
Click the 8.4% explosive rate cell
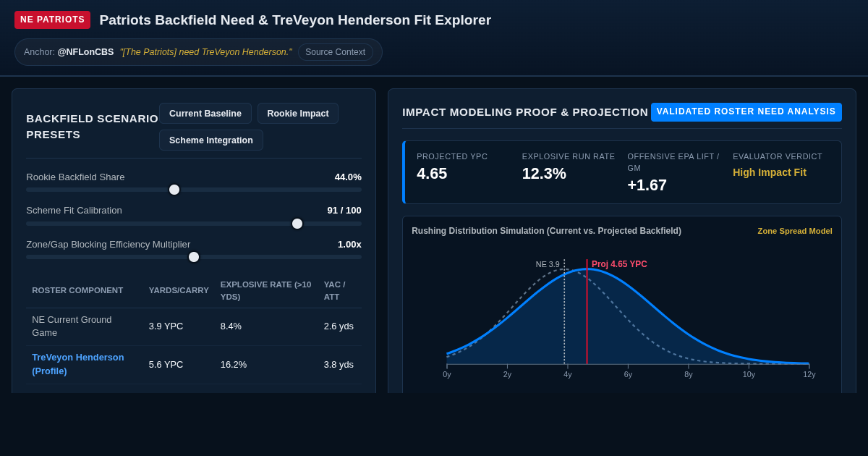coord(231,326)
